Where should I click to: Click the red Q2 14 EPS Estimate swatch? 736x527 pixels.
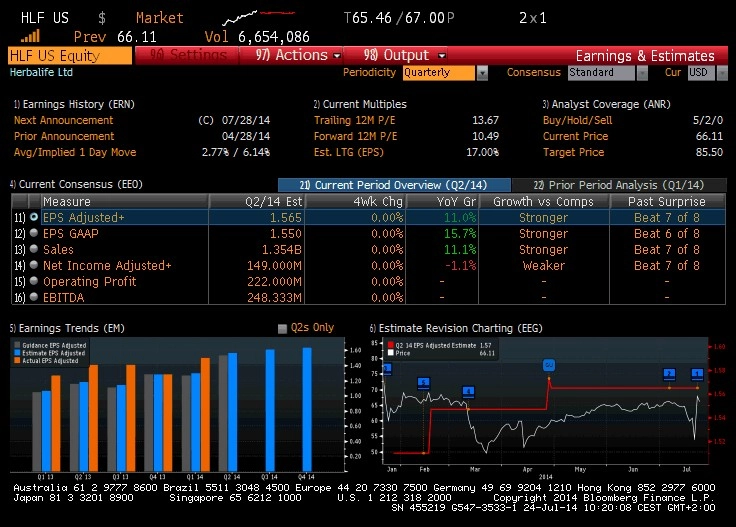click(x=391, y=345)
